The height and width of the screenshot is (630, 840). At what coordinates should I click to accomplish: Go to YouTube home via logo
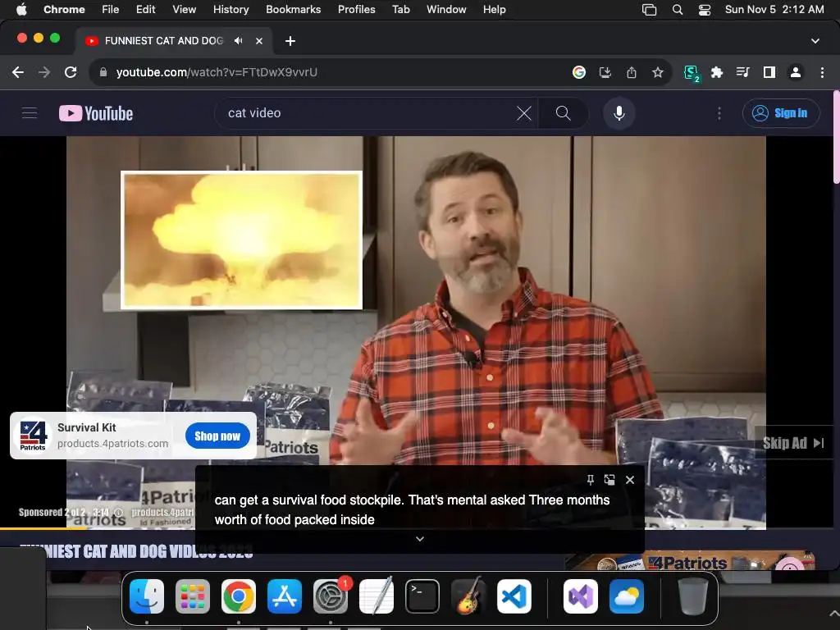click(96, 113)
